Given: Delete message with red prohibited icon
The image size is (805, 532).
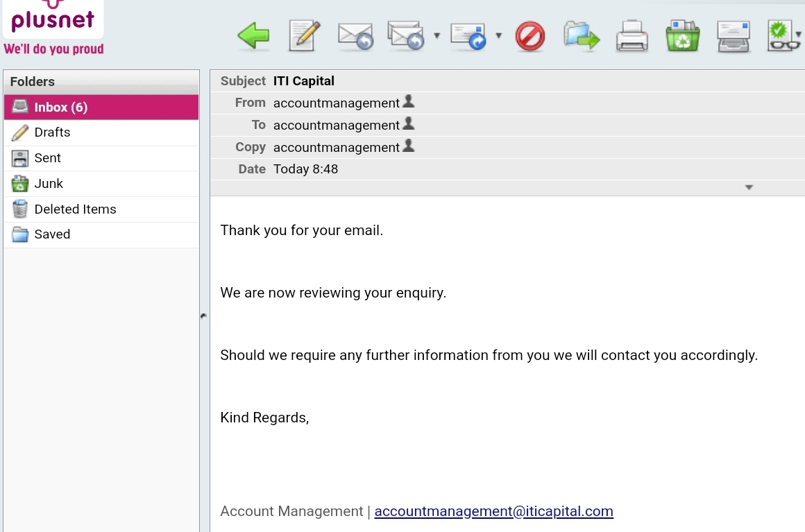Looking at the screenshot, I should tap(529, 36).
